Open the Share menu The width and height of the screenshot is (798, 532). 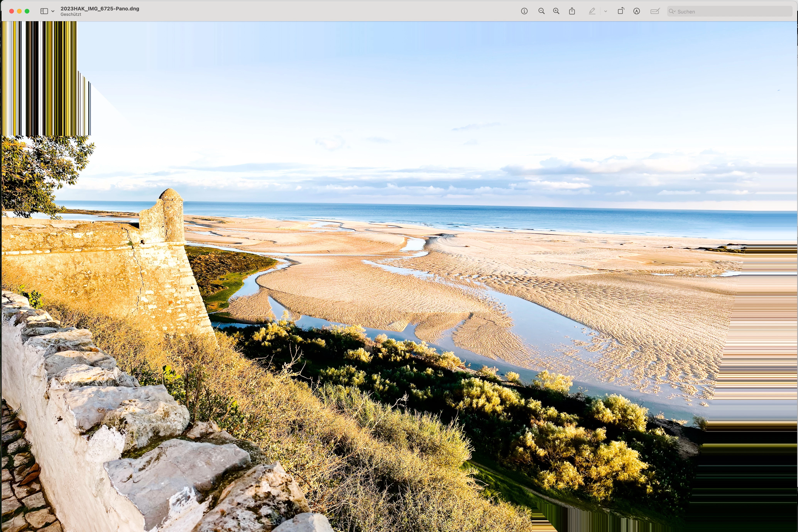(x=572, y=11)
